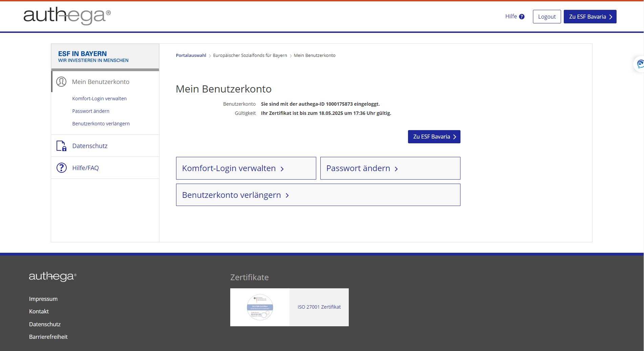Click Mein Benutzerkonto breadcrumb text
The height and width of the screenshot is (351, 644).
pos(315,55)
